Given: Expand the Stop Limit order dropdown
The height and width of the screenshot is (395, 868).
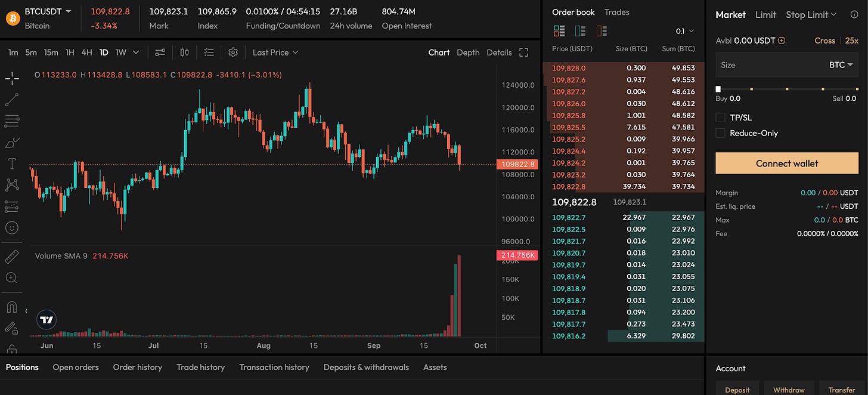Looking at the screenshot, I should click(811, 14).
